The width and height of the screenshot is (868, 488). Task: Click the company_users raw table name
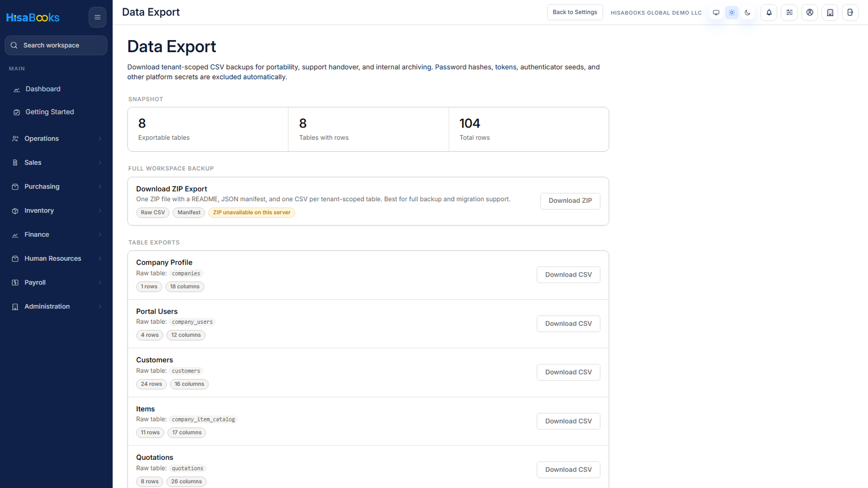(193, 322)
